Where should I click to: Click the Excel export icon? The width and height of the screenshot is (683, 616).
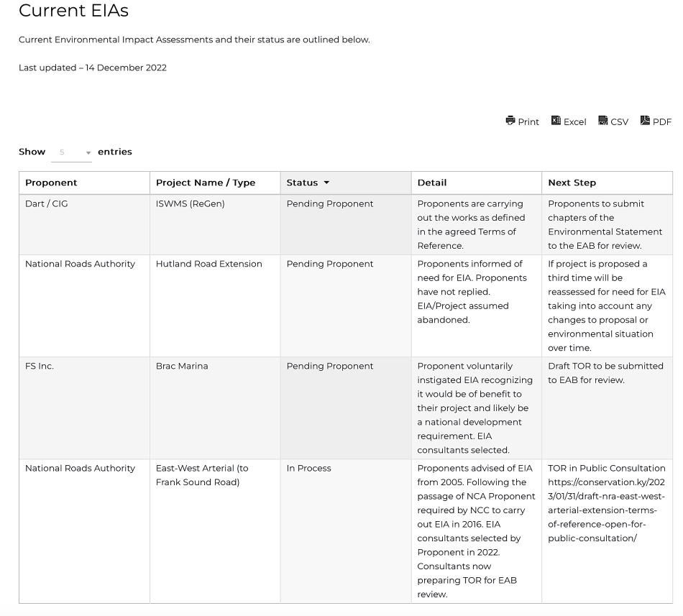pos(556,121)
